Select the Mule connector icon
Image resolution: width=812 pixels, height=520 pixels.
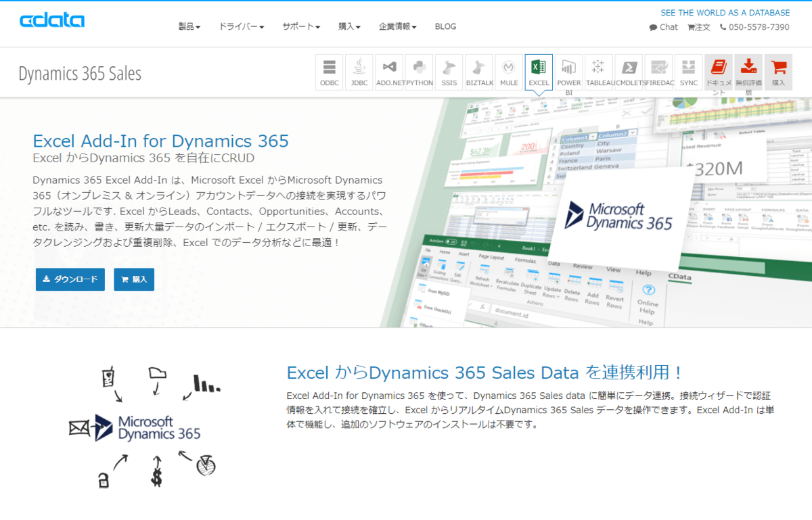[509, 72]
